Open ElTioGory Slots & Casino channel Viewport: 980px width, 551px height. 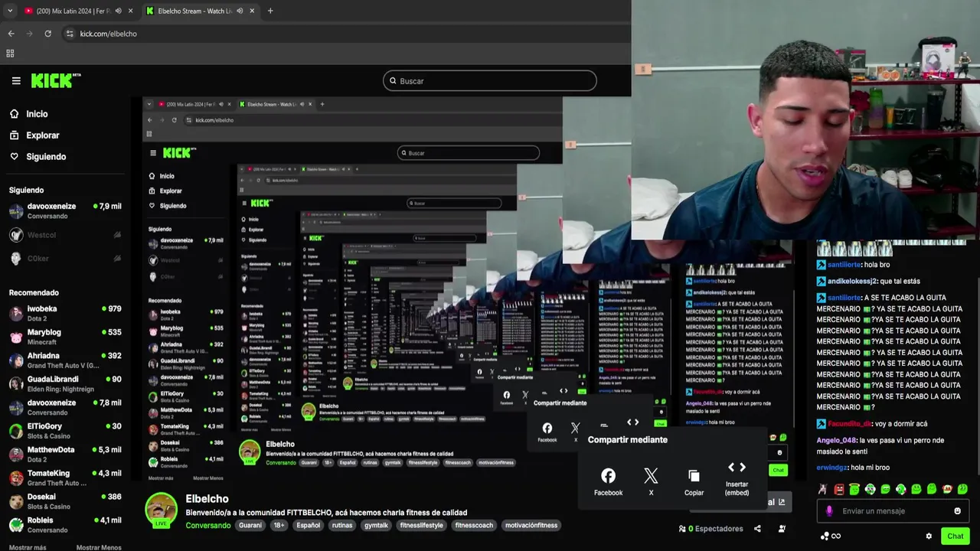(65, 431)
